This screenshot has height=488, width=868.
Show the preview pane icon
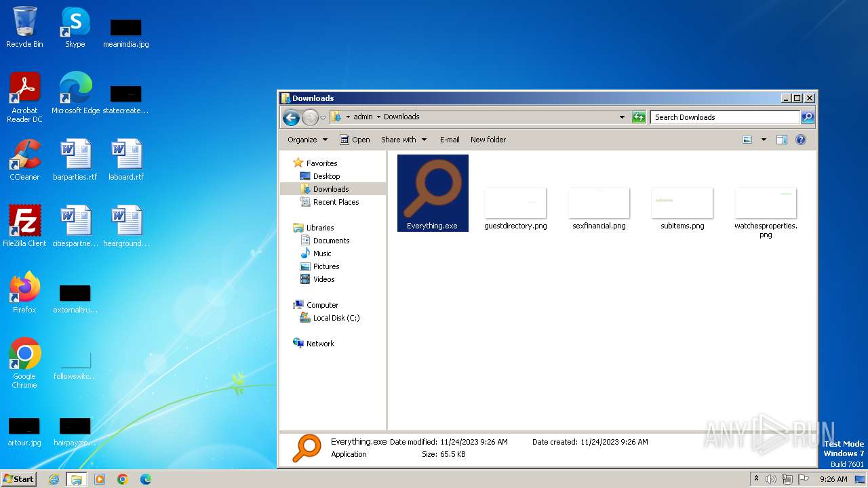(x=781, y=140)
